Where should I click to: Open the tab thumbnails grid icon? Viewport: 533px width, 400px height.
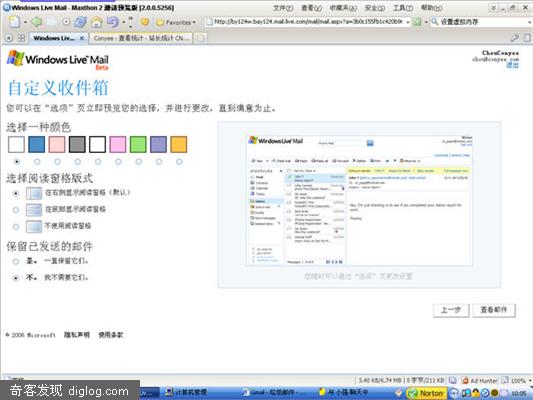click(x=21, y=38)
